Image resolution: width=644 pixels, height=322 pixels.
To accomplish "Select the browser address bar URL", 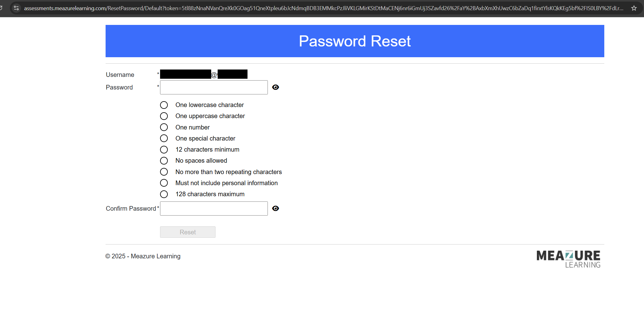I will click(x=323, y=8).
